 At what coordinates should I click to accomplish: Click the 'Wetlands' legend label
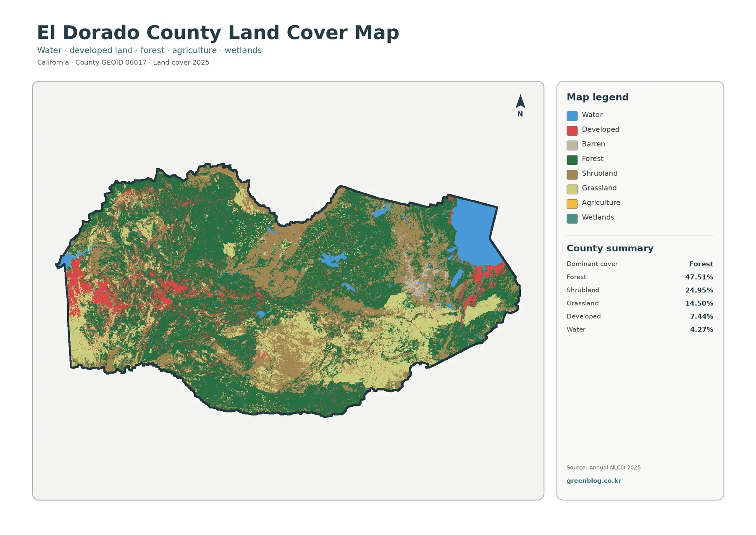coord(598,217)
